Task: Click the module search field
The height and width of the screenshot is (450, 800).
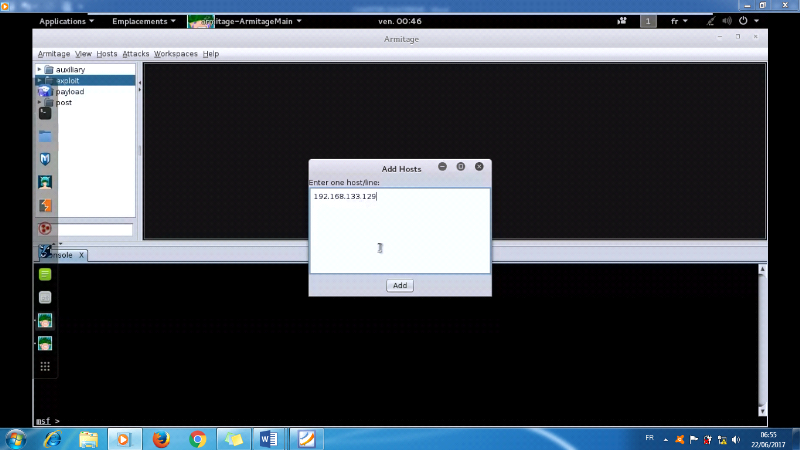Action: 94,230
